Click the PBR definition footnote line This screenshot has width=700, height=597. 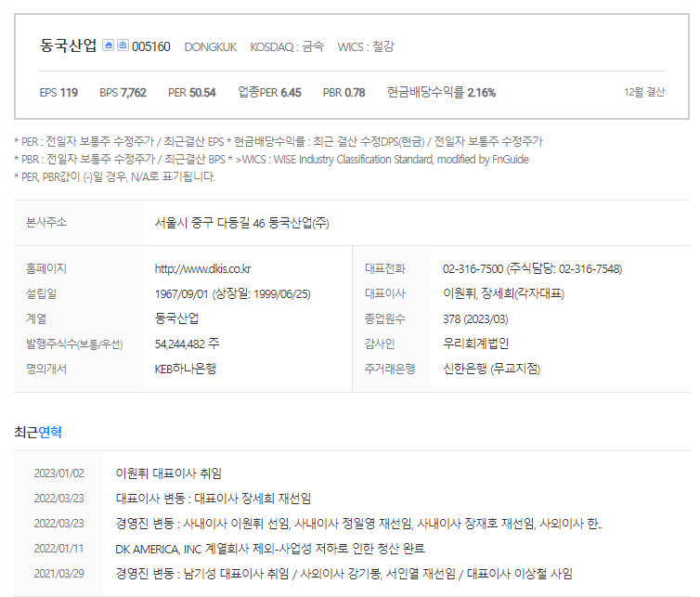271,160
